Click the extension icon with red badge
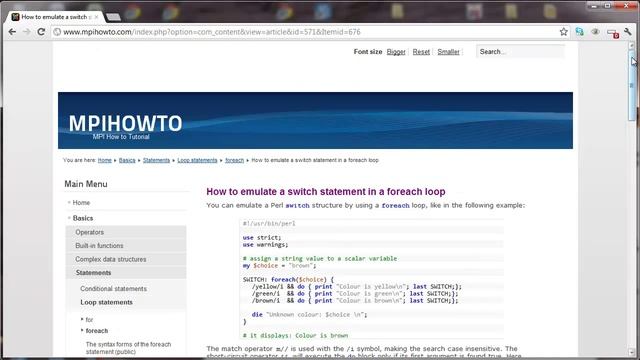Screen dimensions: 640x360 coord(612,33)
